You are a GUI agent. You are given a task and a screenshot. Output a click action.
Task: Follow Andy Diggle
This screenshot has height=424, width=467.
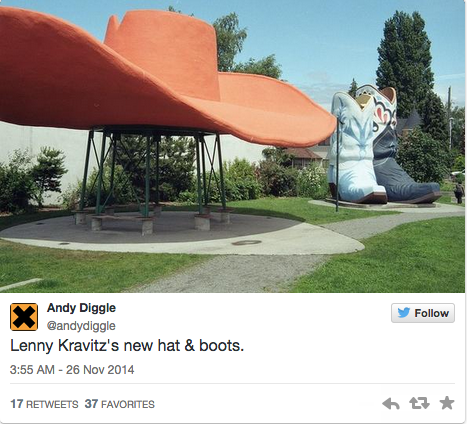click(x=423, y=313)
